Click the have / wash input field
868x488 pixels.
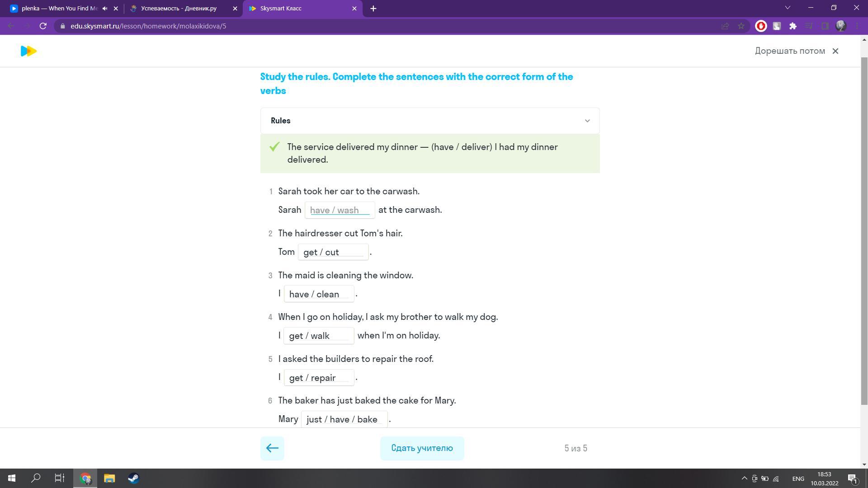(340, 210)
